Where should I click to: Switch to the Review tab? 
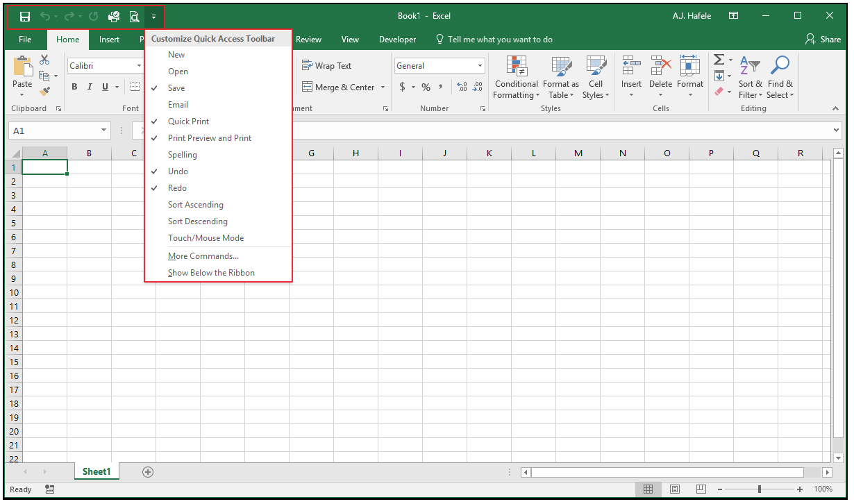(309, 40)
